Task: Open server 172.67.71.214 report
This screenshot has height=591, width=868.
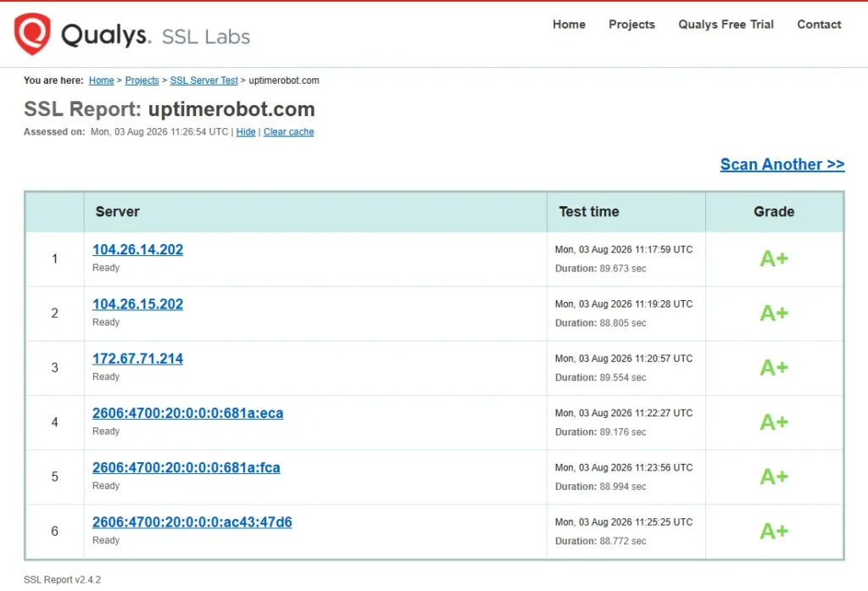Action: [138, 359]
